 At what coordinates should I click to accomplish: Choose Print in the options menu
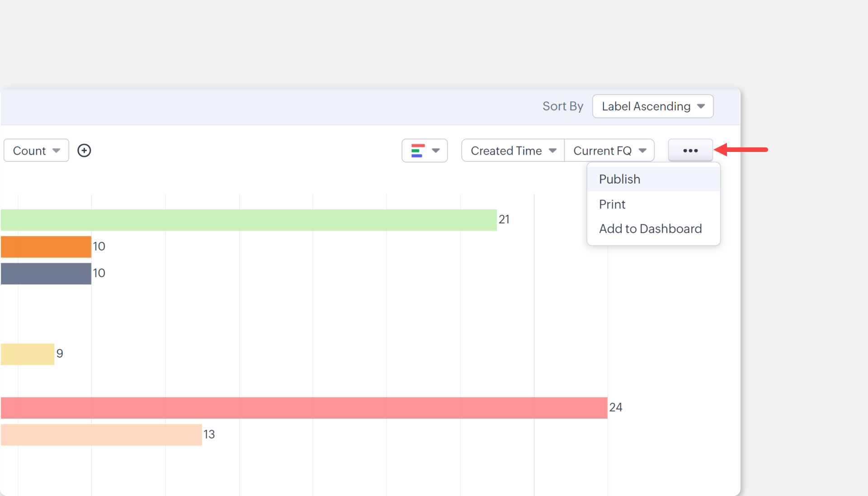click(612, 204)
